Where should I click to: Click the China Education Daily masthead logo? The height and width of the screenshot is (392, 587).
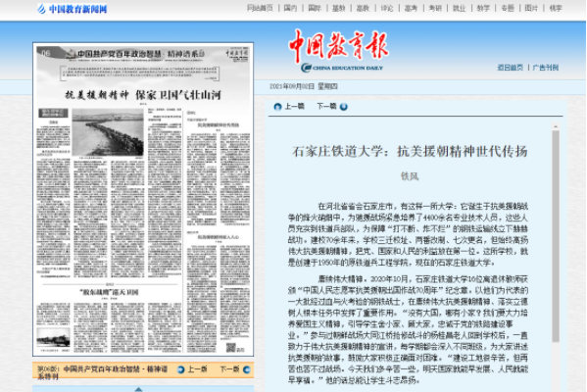[x=339, y=51]
